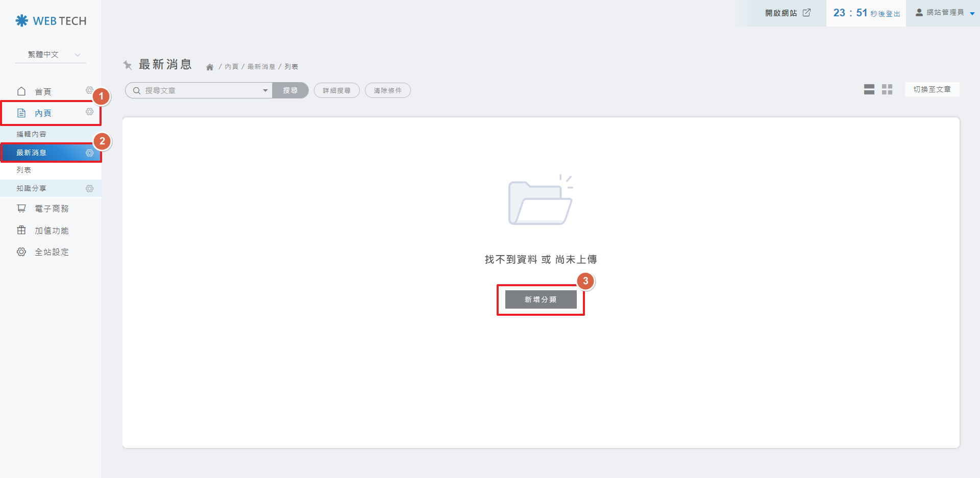Click the WEB TECH logo
This screenshot has width=980, height=478.
pos(51,21)
